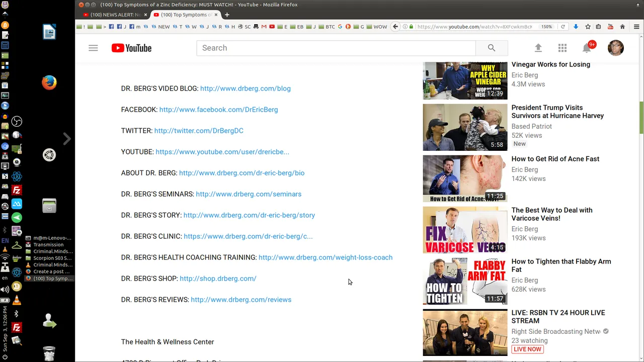Open the Trump Hurricane Harvey video thumbnail
This screenshot has height=362, width=644.
tap(465, 127)
